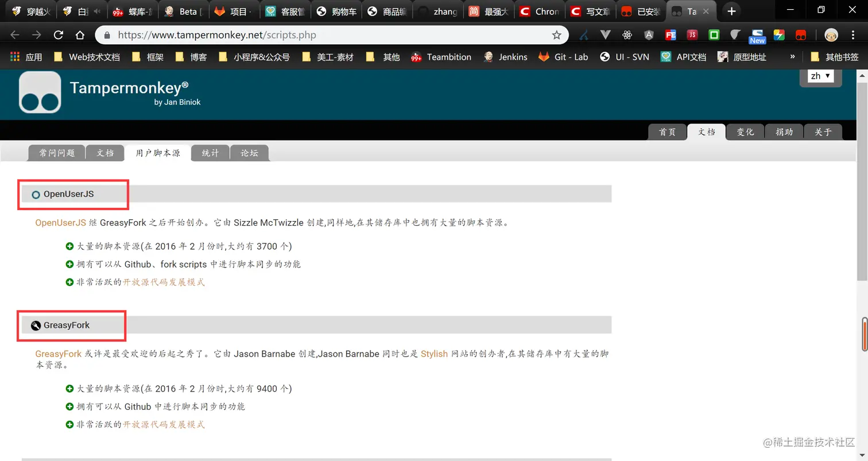Open the 小程序&公众号 bookmark folder
Screen dimensions: 868x461
coord(254,57)
